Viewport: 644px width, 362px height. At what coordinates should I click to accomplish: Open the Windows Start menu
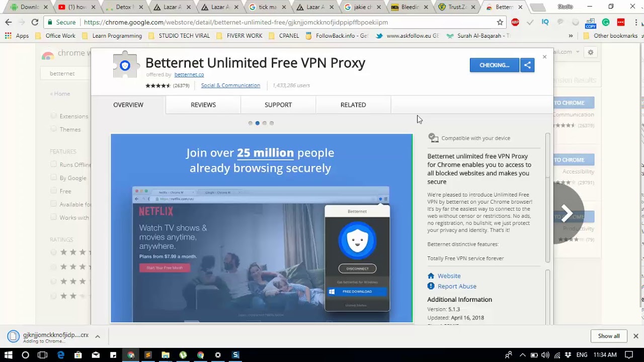[8, 355]
